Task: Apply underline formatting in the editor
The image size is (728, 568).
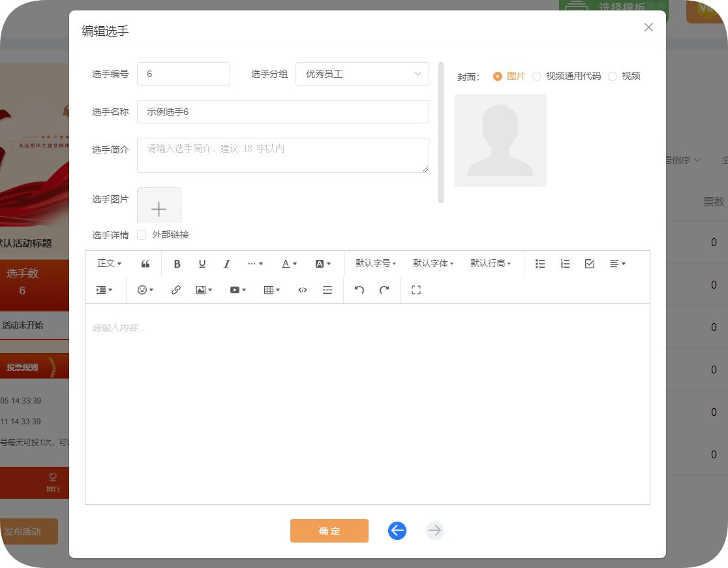Action: coord(202,264)
